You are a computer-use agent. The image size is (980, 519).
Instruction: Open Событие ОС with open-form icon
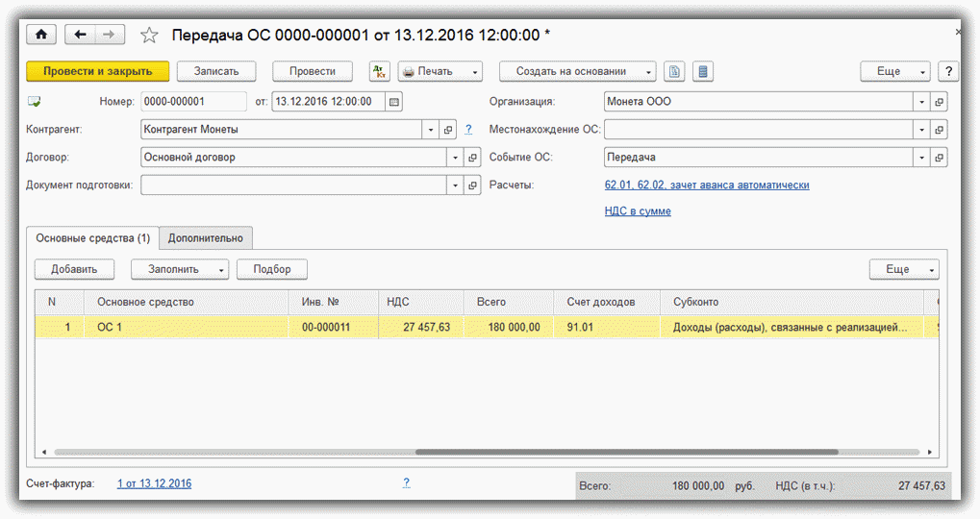pos(939,158)
